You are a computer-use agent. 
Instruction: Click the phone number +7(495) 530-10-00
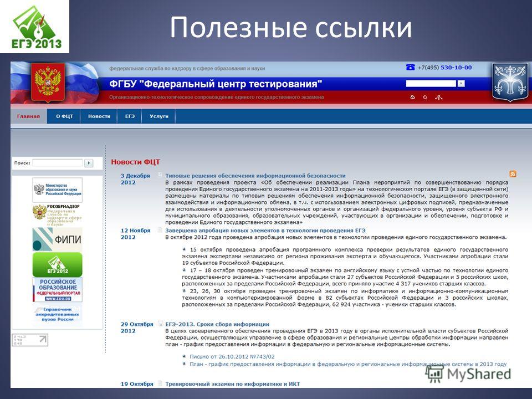point(444,68)
